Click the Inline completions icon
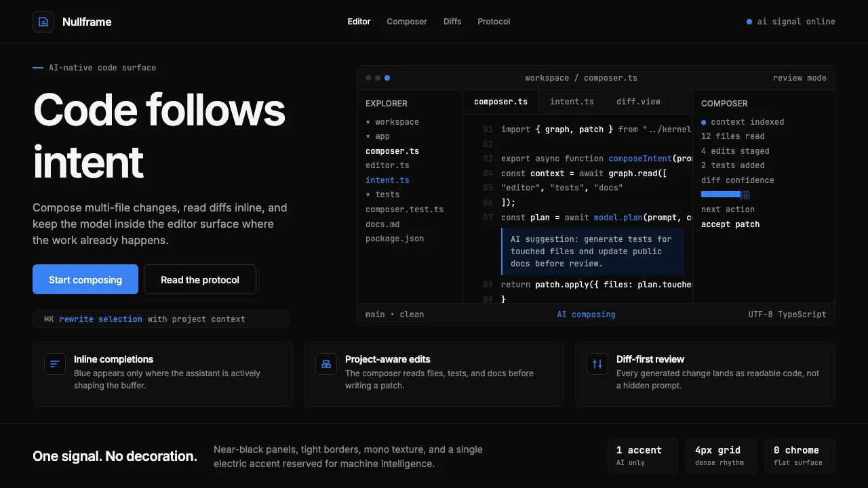 point(55,364)
